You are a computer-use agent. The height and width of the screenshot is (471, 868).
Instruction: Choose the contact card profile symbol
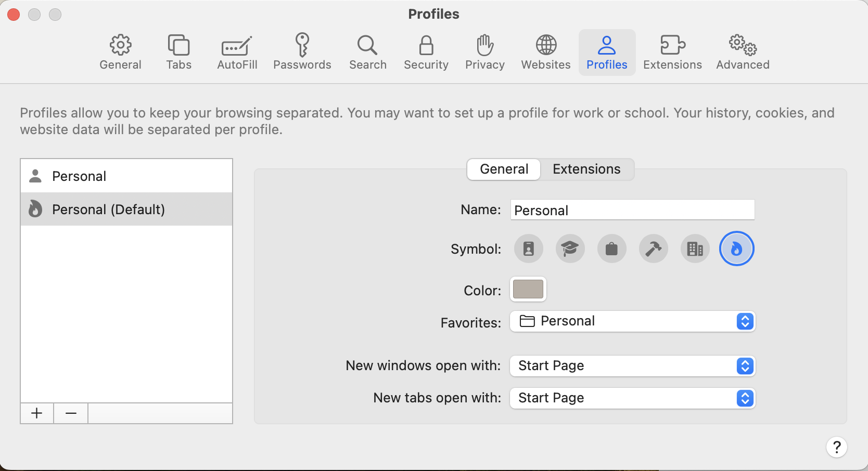[x=528, y=248]
